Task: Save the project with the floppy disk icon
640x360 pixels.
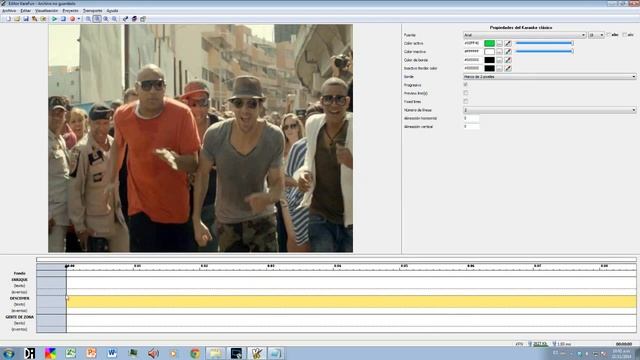Action: click(x=26, y=19)
